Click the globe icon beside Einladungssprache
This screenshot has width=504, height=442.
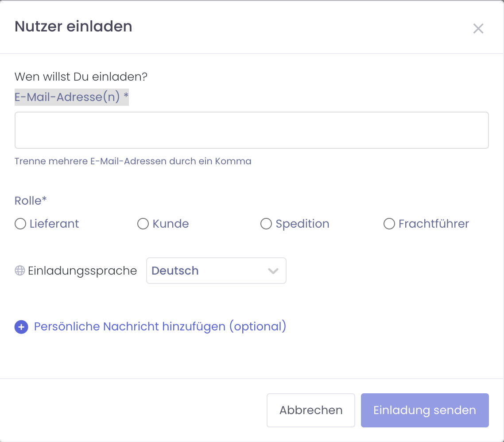(20, 271)
